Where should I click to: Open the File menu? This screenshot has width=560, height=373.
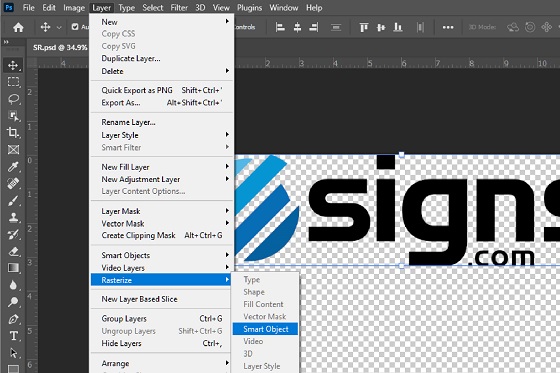[x=29, y=8]
